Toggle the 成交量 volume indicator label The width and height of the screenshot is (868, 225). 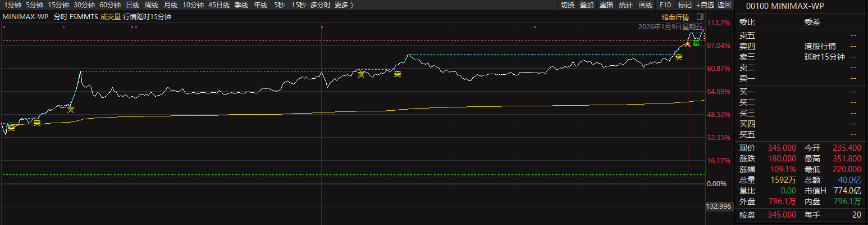click(x=111, y=17)
